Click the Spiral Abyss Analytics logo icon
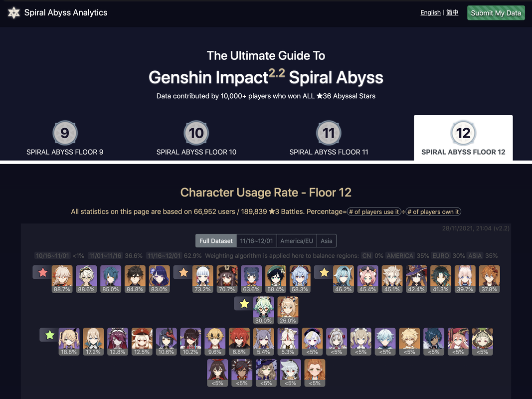This screenshot has width=532, height=399. [x=14, y=13]
